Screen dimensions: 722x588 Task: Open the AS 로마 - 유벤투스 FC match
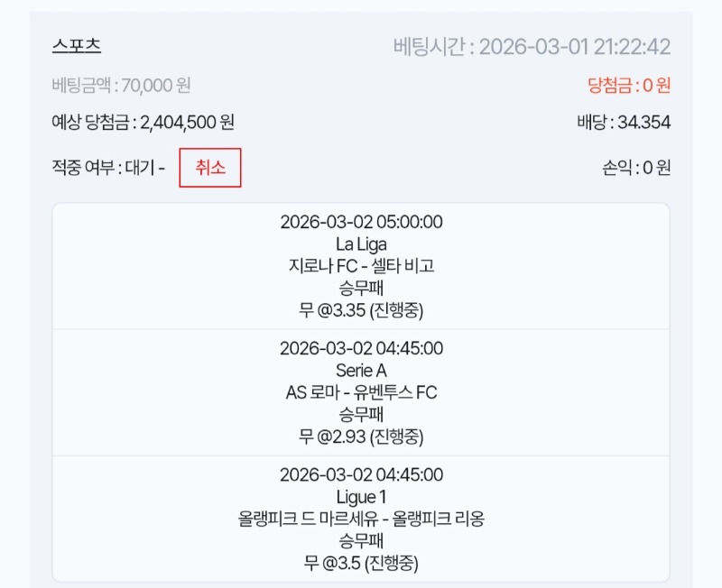361,393
